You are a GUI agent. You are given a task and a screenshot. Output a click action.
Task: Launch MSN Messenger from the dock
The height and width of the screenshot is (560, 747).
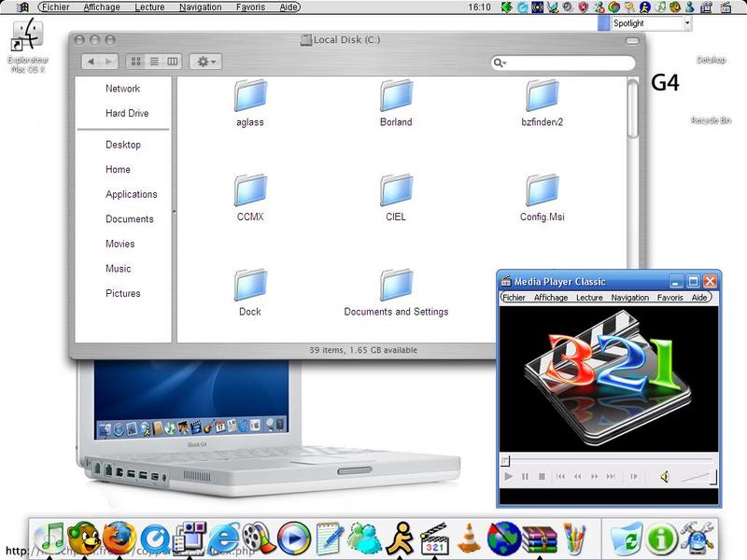(x=364, y=539)
